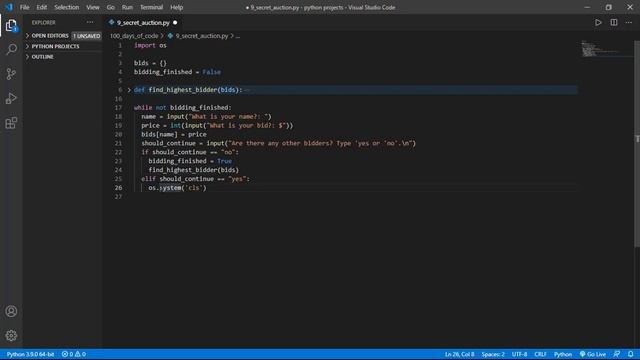Click on 'bidding_finished = False' line
Viewport: 640px width, 360px height.
pyautogui.click(x=177, y=72)
